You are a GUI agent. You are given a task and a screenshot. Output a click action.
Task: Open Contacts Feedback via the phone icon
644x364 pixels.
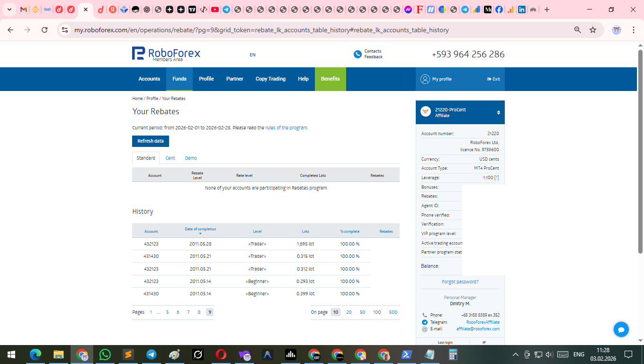358,54
